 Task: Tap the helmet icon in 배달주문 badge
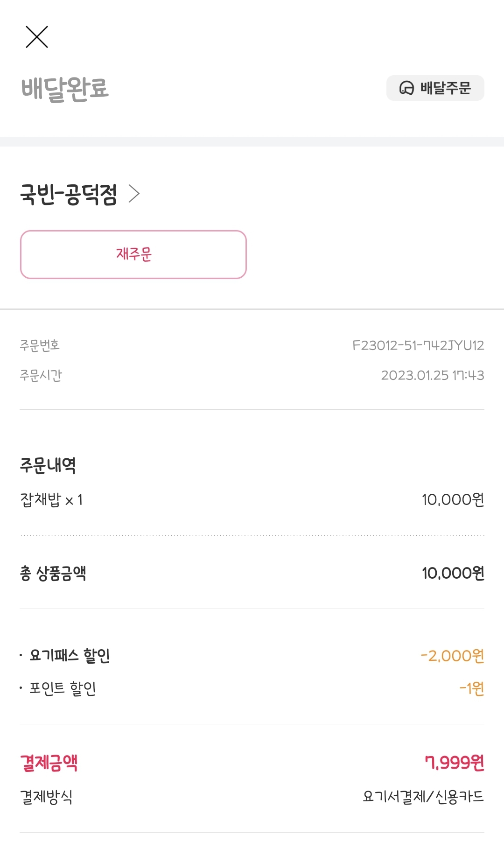point(406,88)
